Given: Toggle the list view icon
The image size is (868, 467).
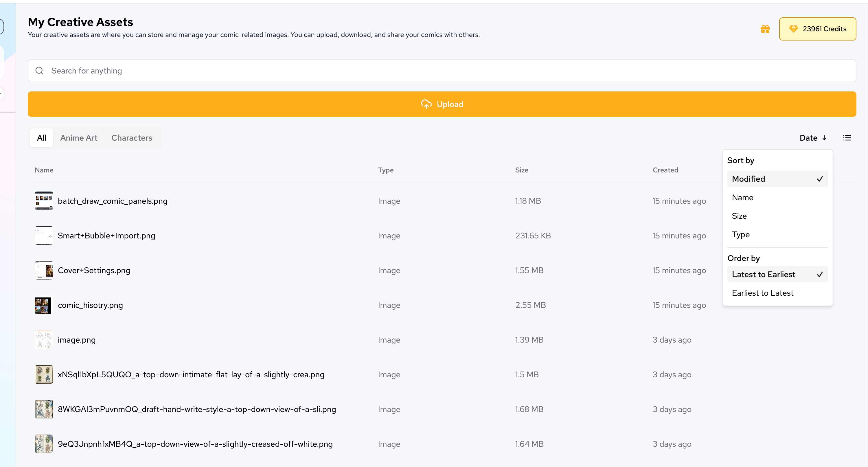Looking at the screenshot, I should point(847,138).
